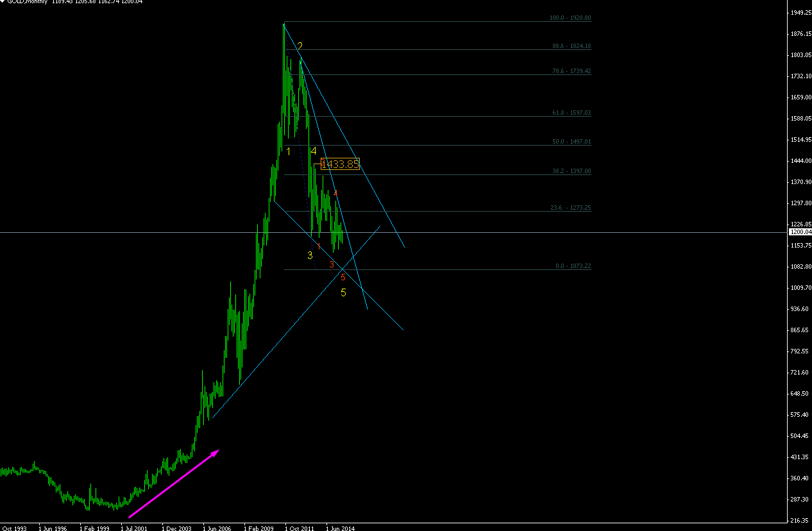812x531 pixels.
Task: Select Fibonacci level label 0.0 - 1073.22
Action: pyautogui.click(x=573, y=266)
